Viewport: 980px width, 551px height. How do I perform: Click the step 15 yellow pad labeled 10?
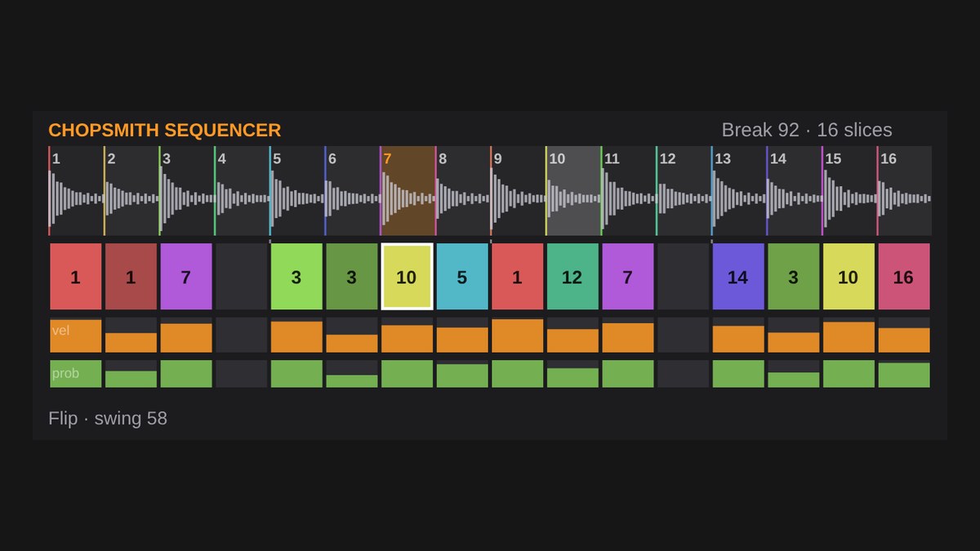[849, 277]
